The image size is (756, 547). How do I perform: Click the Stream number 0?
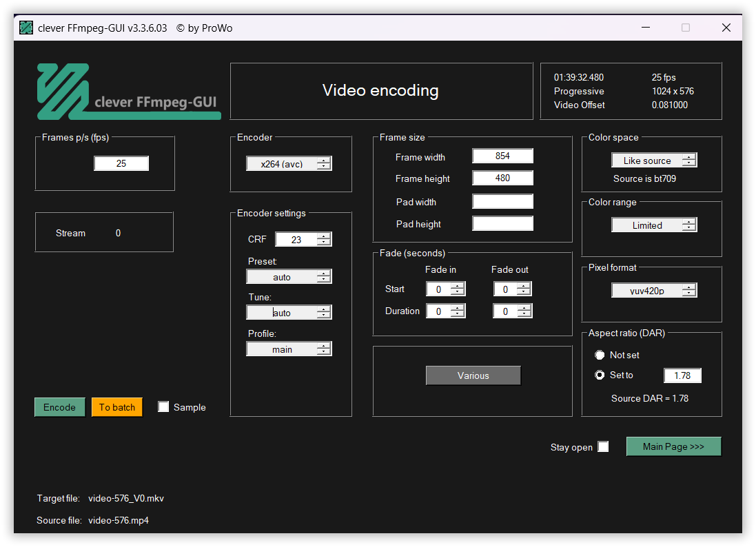118,234
